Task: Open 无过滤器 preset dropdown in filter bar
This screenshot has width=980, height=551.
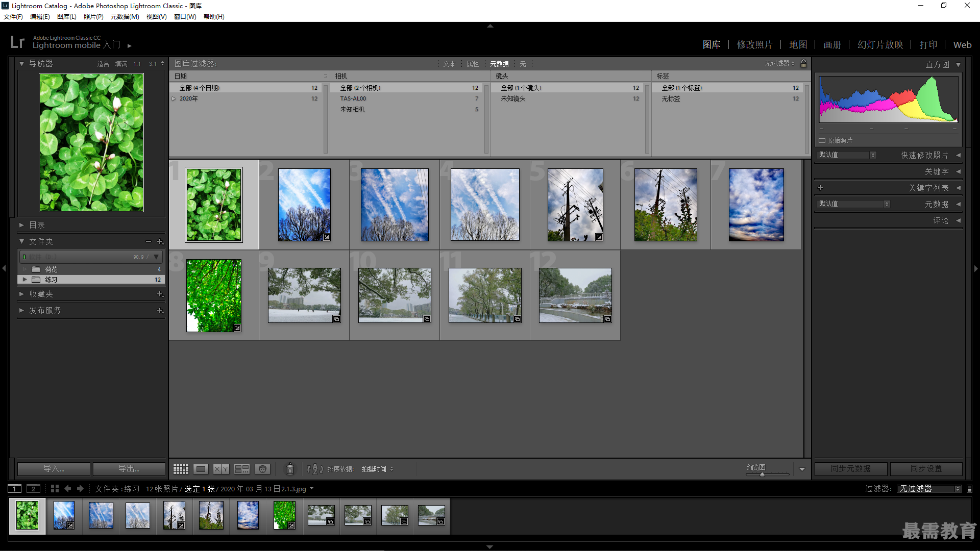Action: tap(779, 63)
